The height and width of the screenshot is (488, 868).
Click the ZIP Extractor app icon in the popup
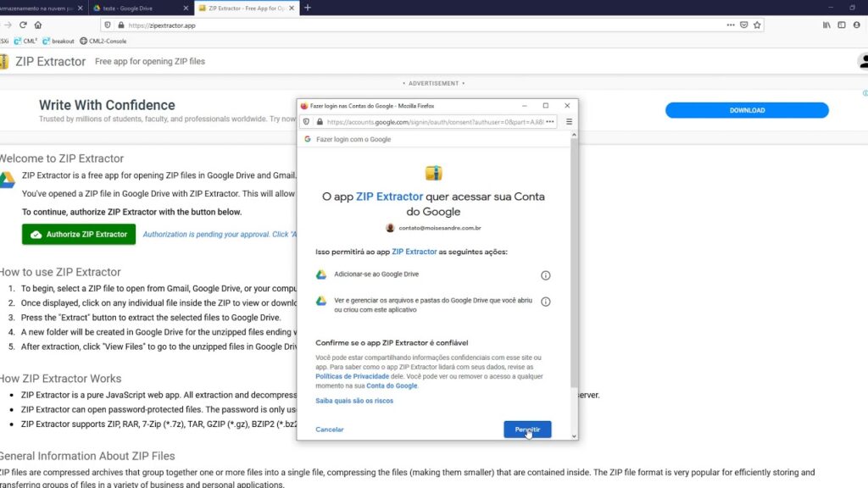pos(433,173)
